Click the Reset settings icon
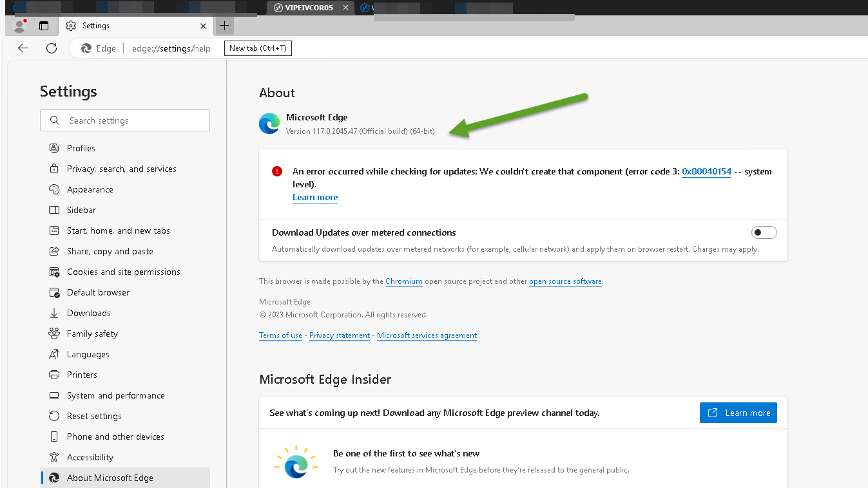Viewport: 868px width, 488px height. [x=54, y=416]
